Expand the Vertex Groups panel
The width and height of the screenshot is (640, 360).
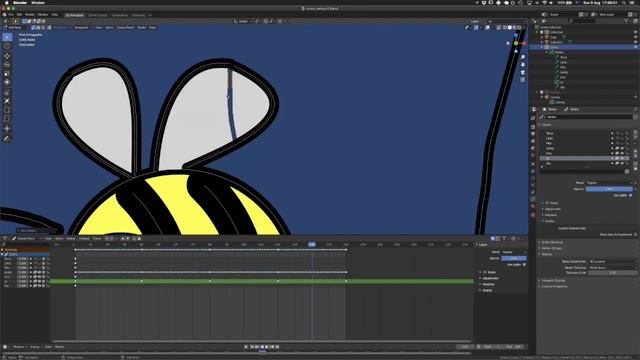pyautogui.click(x=551, y=248)
